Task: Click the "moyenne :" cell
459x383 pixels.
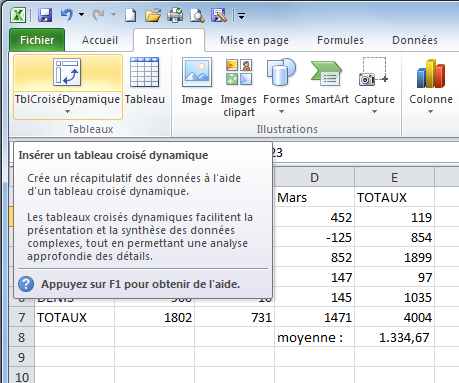Action: click(x=314, y=337)
